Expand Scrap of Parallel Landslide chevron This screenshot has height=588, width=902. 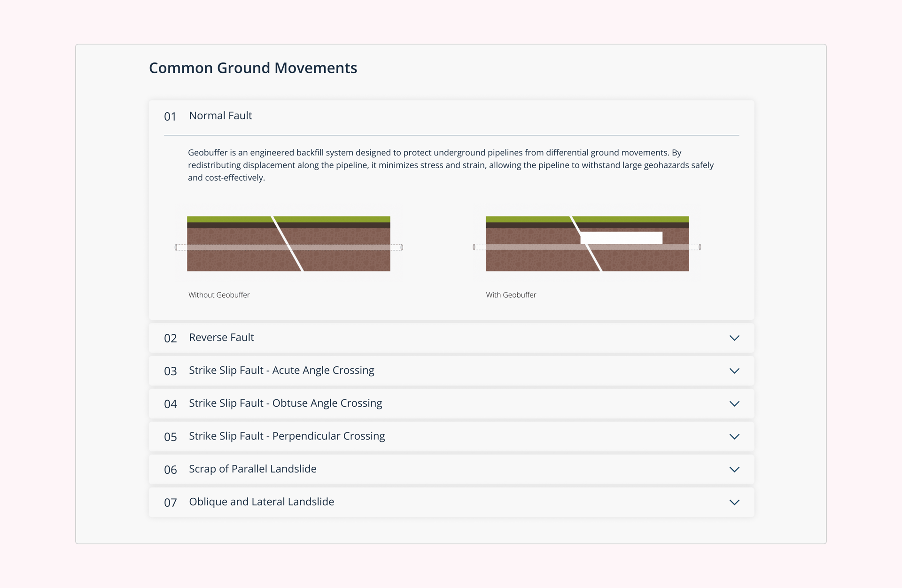[734, 470]
